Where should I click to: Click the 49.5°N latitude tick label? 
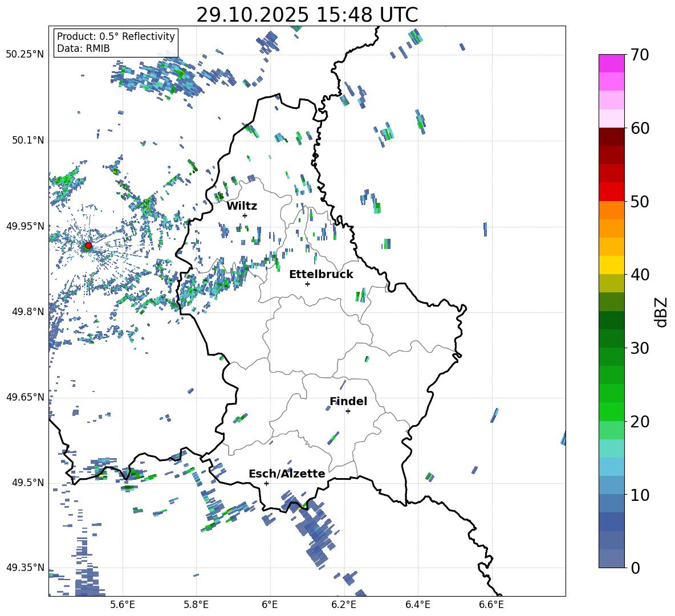[27, 483]
